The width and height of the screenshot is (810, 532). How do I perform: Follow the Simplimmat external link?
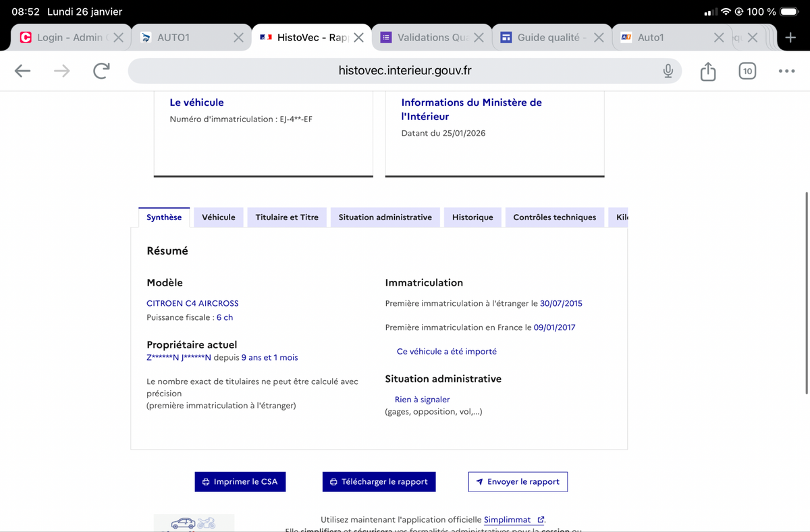pyautogui.click(x=508, y=520)
